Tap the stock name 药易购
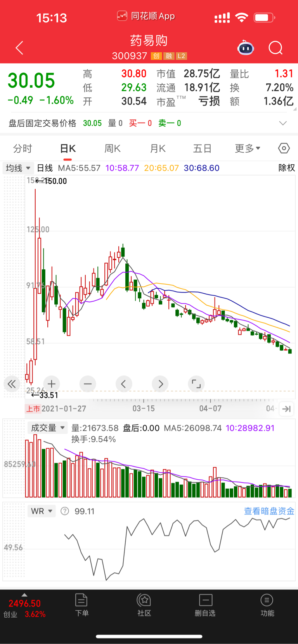This screenshot has height=644, width=298. tap(149, 40)
